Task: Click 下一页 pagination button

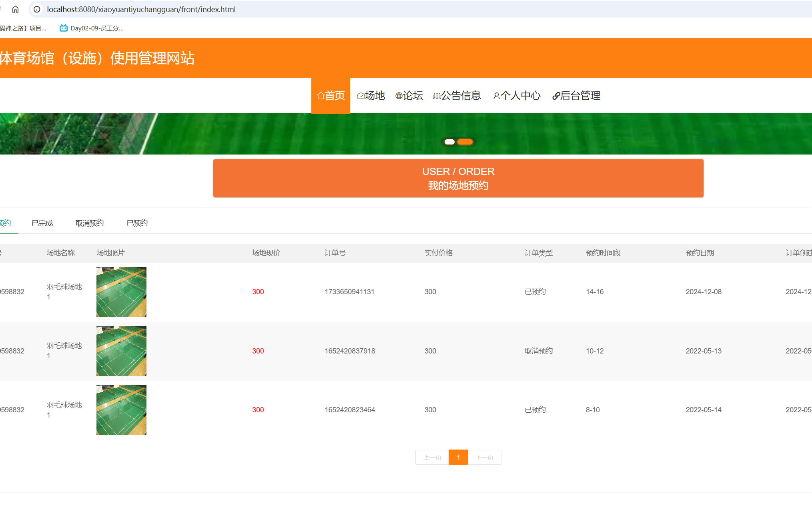Action: [484, 457]
